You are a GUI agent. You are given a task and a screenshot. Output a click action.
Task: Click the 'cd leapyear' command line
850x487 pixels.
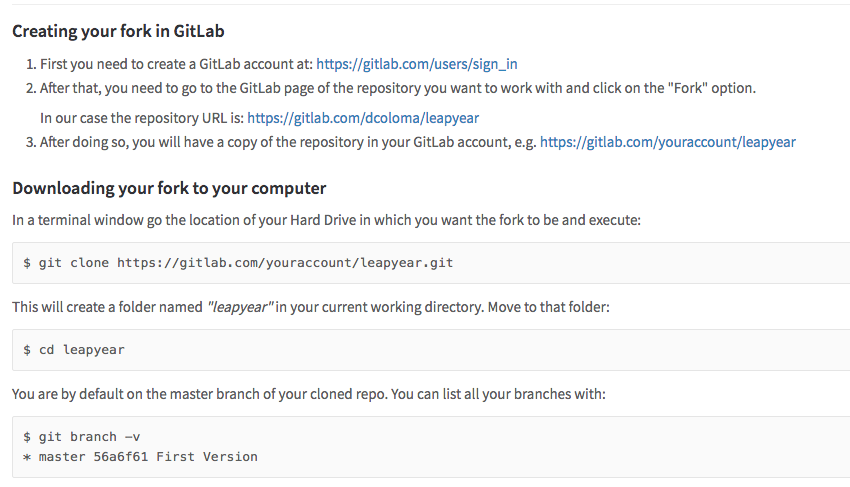point(74,350)
